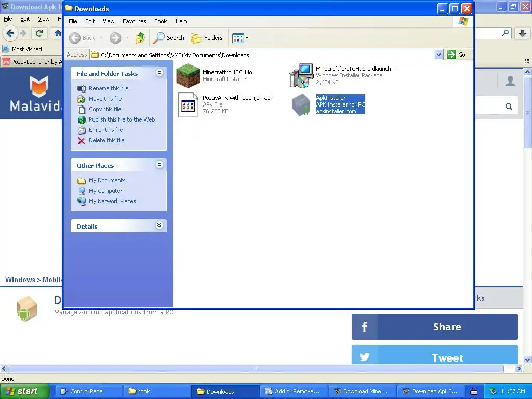Image resolution: width=532 pixels, height=399 pixels.
Task: Click the Twitter Tweet button
Action: click(x=435, y=355)
